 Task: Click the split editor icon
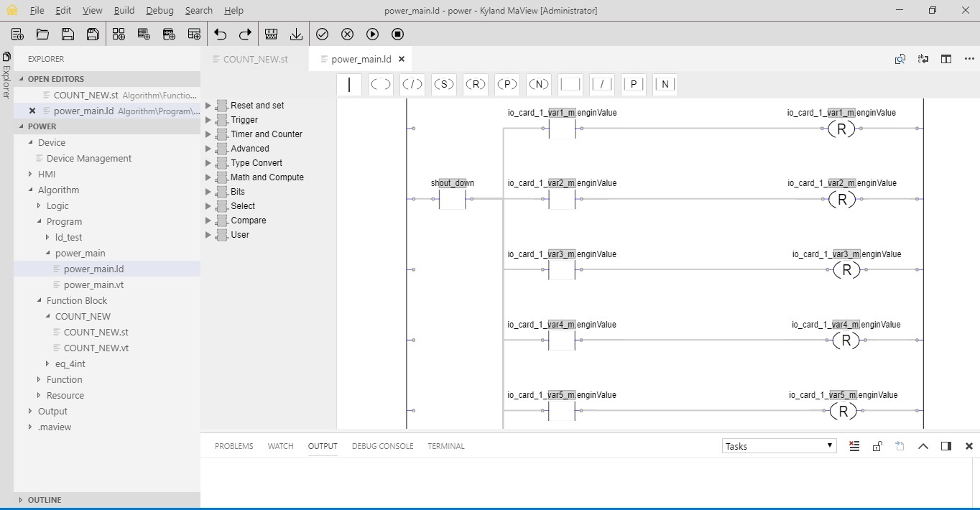[x=946, y=59]
